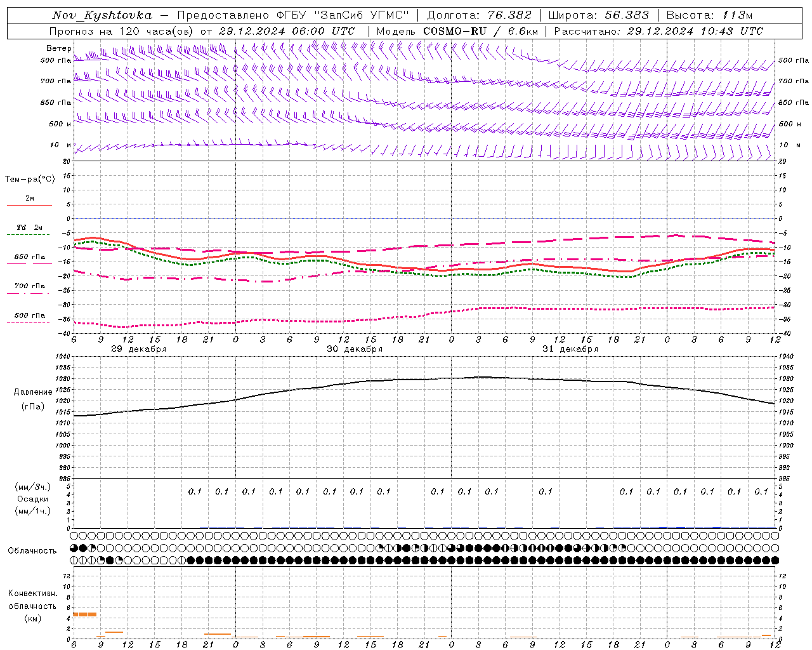Click the forecast span text Прогноз на 120 часа(ов)
The image size is (812, 650).
tap(122, 31)
